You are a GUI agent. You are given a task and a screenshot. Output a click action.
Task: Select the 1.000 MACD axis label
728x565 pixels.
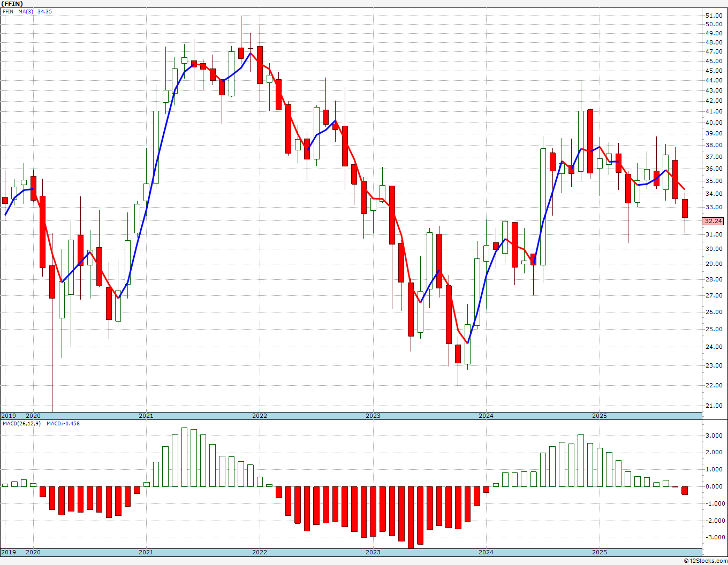coord(715,469)
